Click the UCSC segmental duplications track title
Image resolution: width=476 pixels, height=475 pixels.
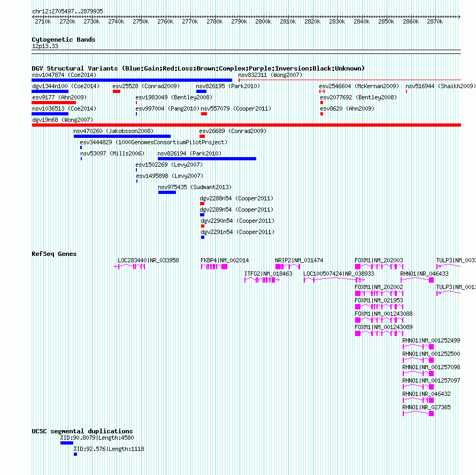(x=82, y=431)
